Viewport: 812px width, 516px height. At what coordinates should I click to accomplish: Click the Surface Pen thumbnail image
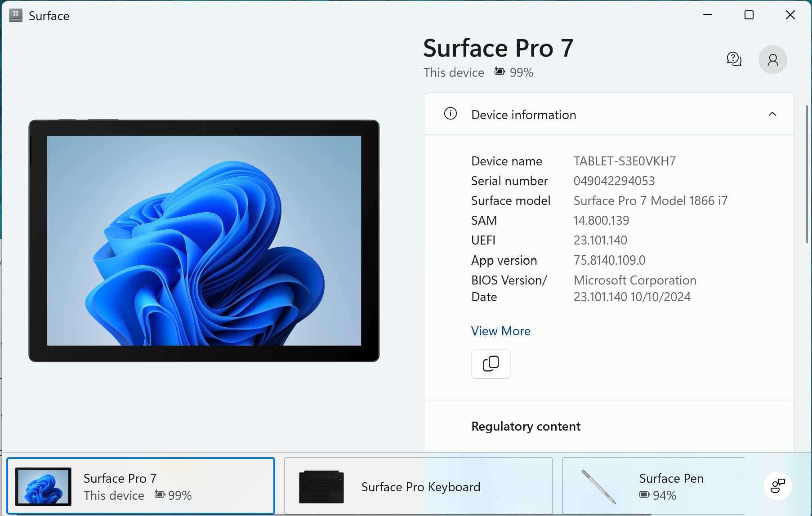click(x=598, y=487)
